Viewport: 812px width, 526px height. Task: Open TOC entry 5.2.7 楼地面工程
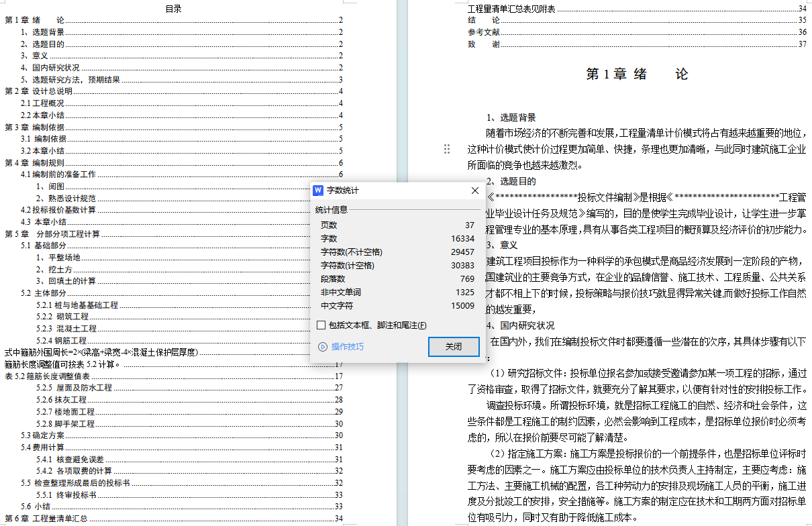(190, 412)
